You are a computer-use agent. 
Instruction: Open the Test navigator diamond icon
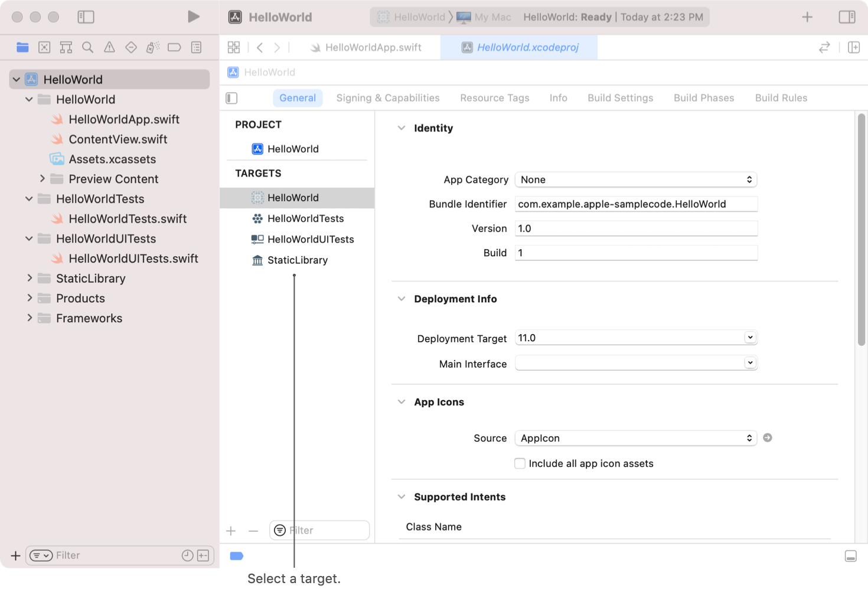[x=131, y=47]
